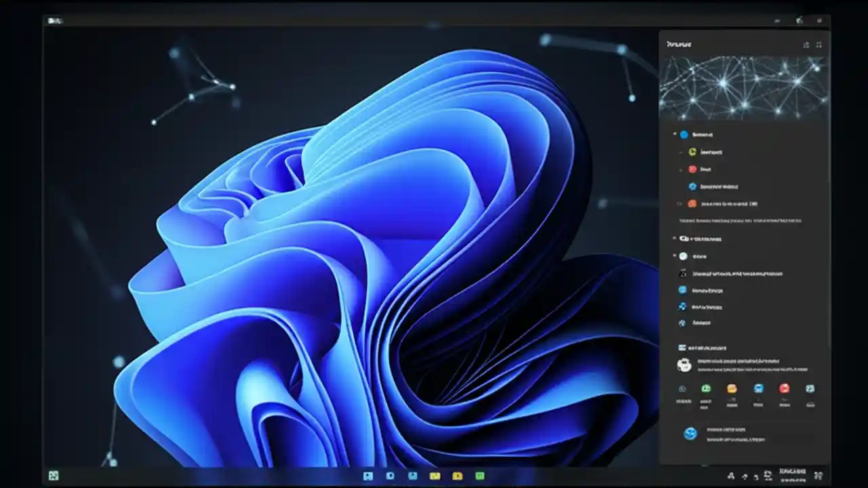Image resolution: width=868 pixels, height=488 pixels.
Task: Open the orange folder-style icon in the shortcut row
Action: coord(732,388)
